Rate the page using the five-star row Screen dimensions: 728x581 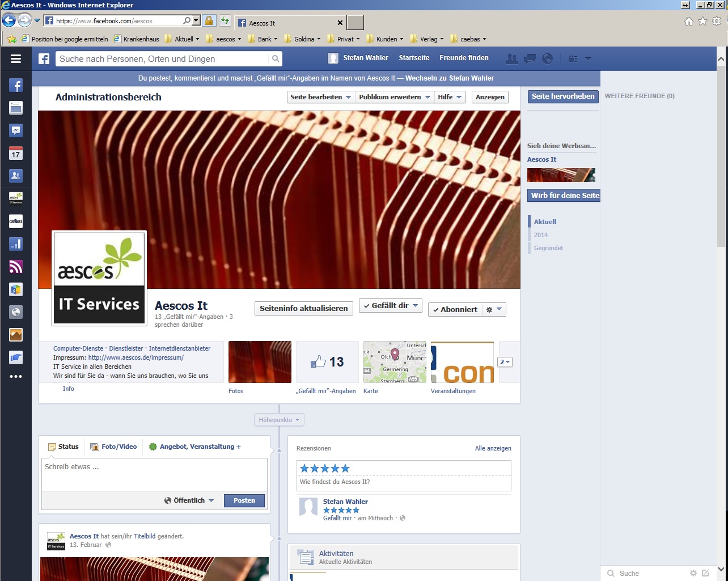click(325, 468)
